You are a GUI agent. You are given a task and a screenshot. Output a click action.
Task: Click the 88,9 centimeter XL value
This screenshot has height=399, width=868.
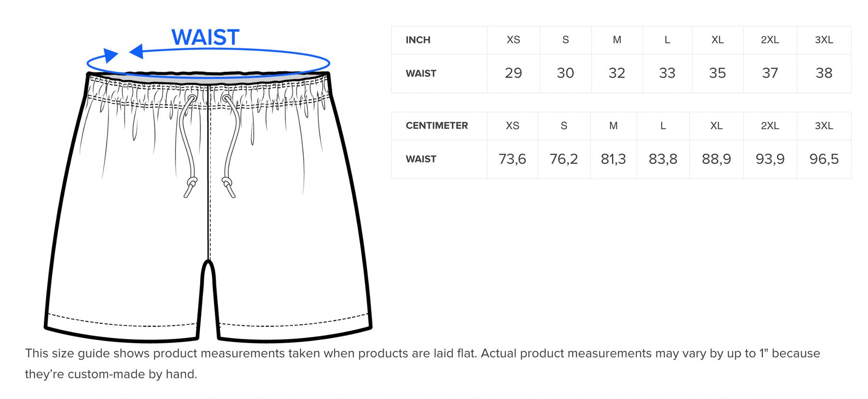(716, 159)
